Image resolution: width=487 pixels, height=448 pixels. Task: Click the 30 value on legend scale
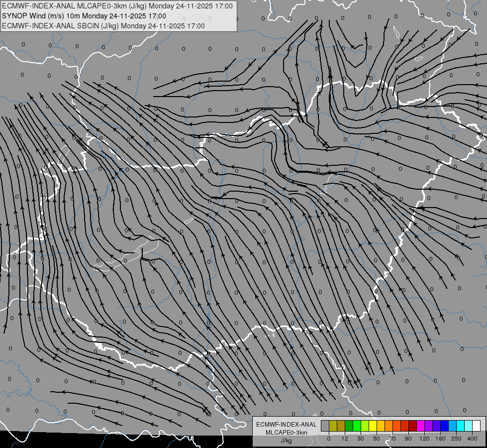click(361, 439)
